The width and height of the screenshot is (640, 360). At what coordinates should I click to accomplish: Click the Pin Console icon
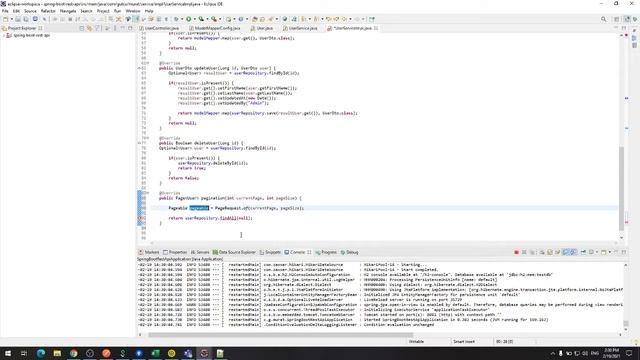(583, 252)
